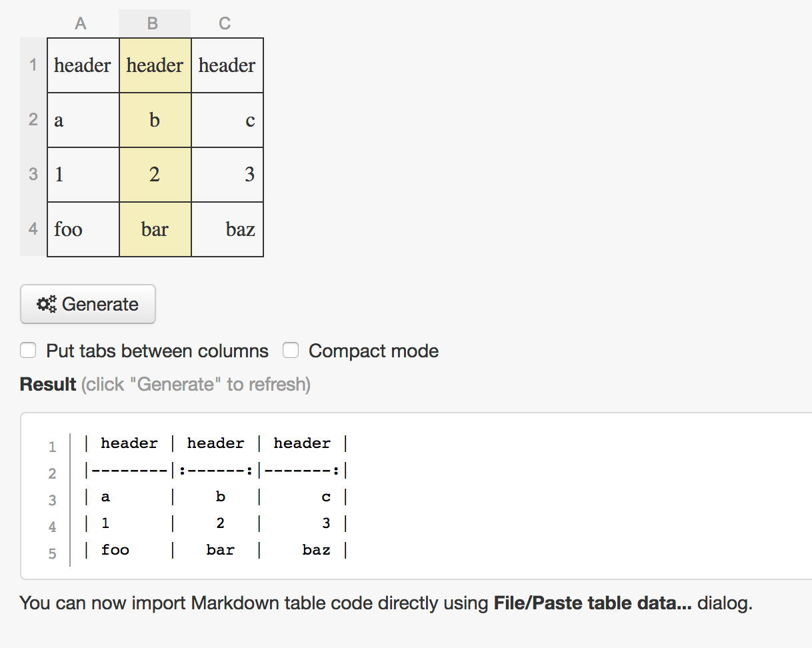Click the cell containing "foo"
The image size is (812, 648).
click(83, 229)
